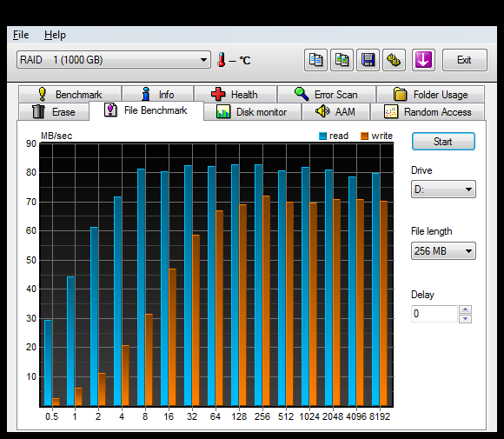This screenshot has height=439, width=504.
Task: Click the Exit button
Action: [x=465, y=60]
